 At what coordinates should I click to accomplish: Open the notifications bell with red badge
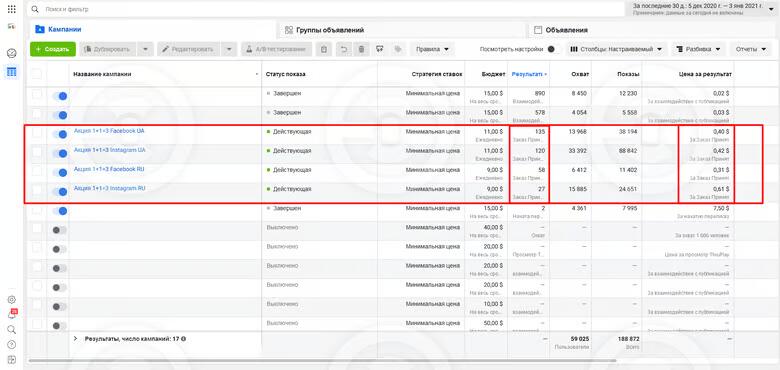pyautogui.click(x=12, y=314)
